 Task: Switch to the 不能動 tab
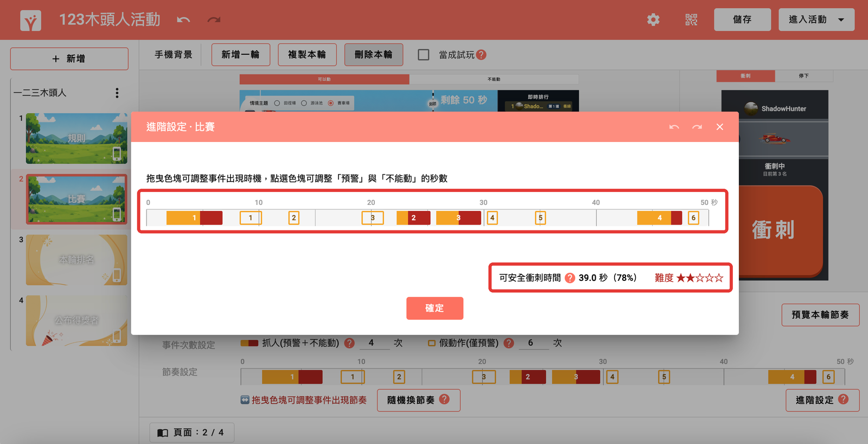(x=494, y=79)
